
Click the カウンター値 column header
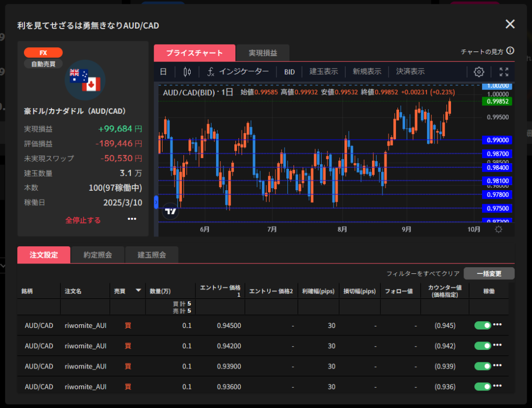click(445, 291)
